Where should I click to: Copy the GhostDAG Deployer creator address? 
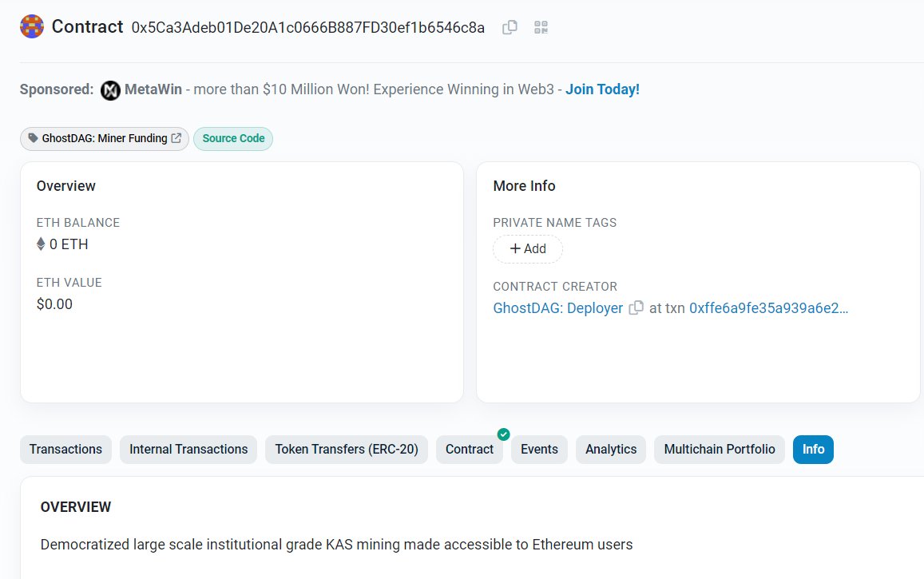[x=636, y=308]
